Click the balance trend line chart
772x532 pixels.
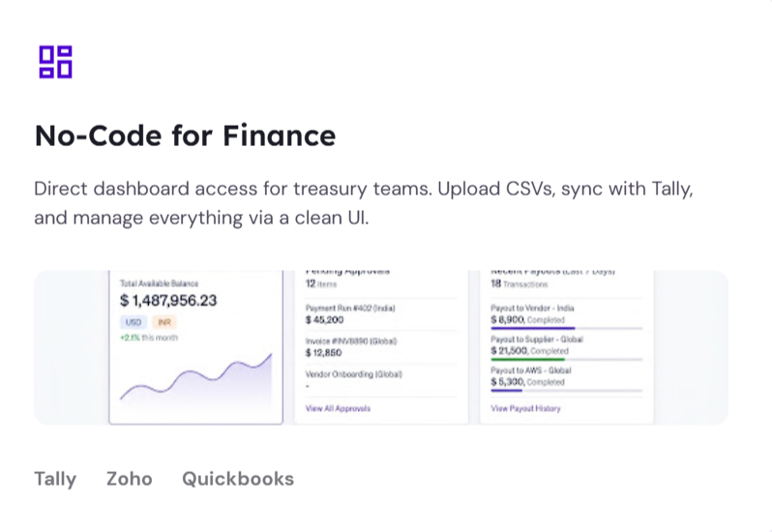196,380
